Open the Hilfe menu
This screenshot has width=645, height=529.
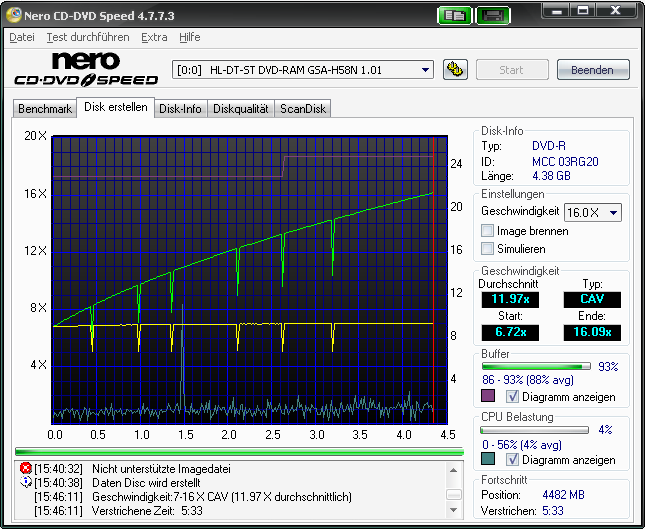[x=190, y=37]
